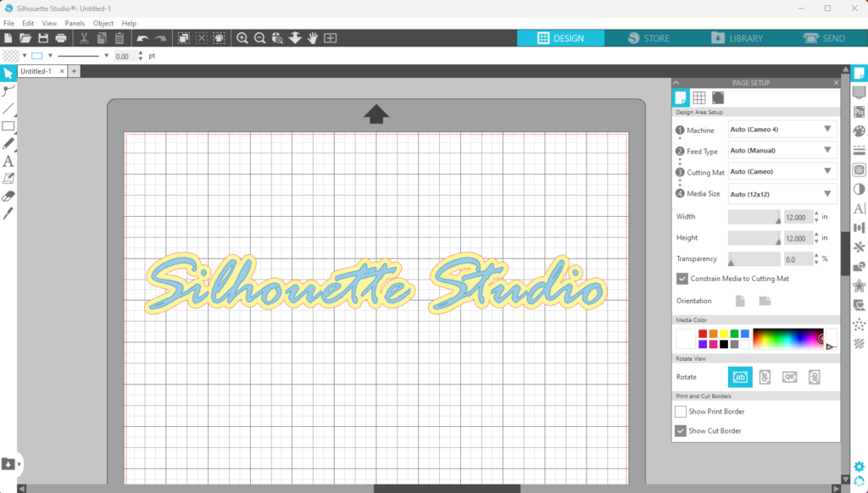Open the Pix panel icon
868x493 pixels.
860,112
